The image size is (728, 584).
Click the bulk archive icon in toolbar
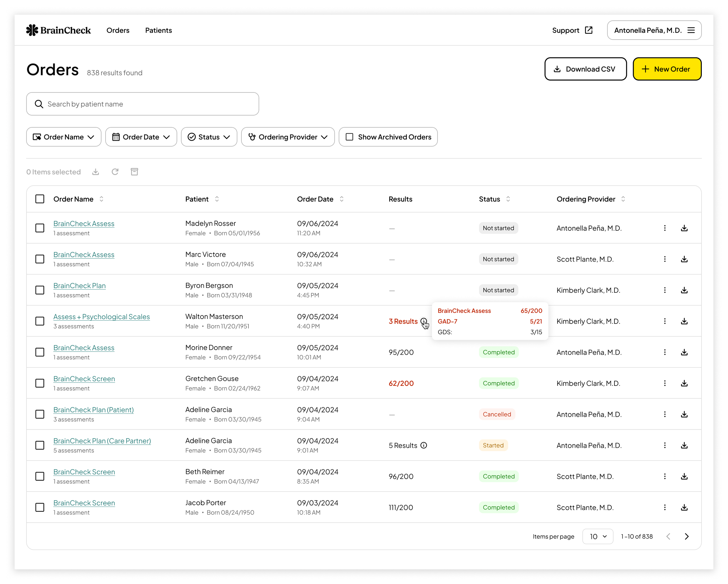click(135, 172)
